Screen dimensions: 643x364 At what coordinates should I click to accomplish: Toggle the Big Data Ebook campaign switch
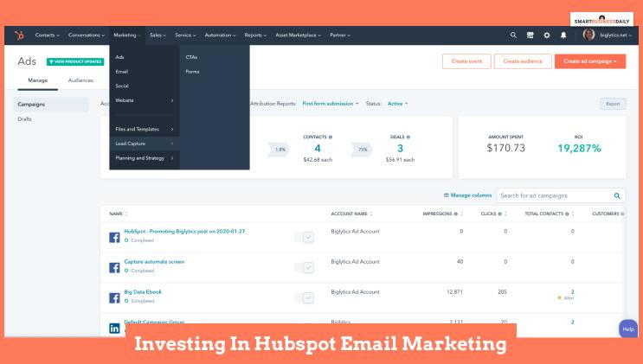coord(305,297)
